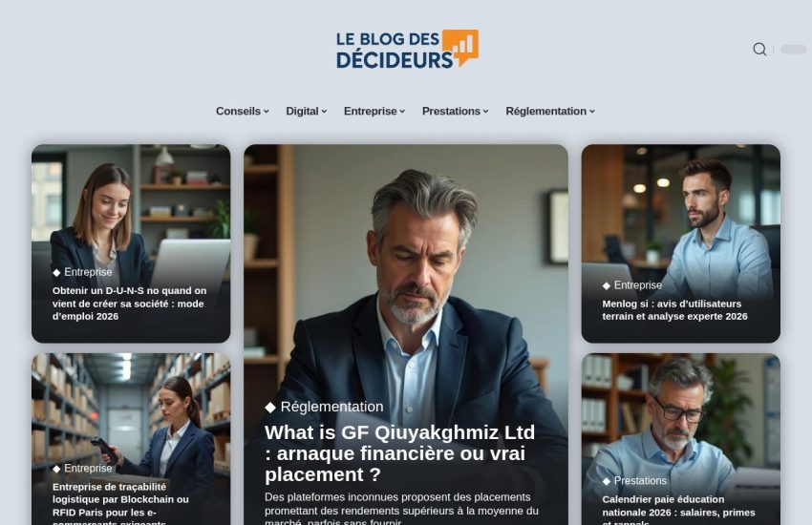
Task: Expand the Réglementation menu chevron
Action: 592,112
